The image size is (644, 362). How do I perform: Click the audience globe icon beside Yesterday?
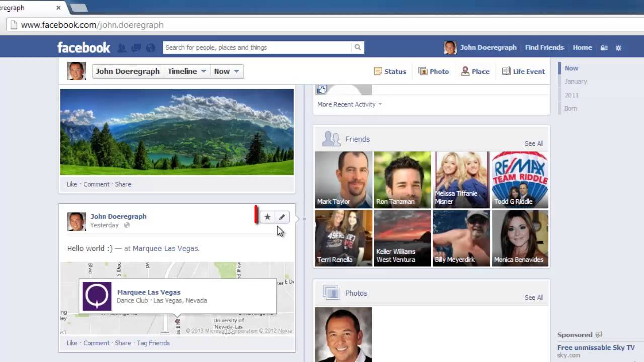127,225
